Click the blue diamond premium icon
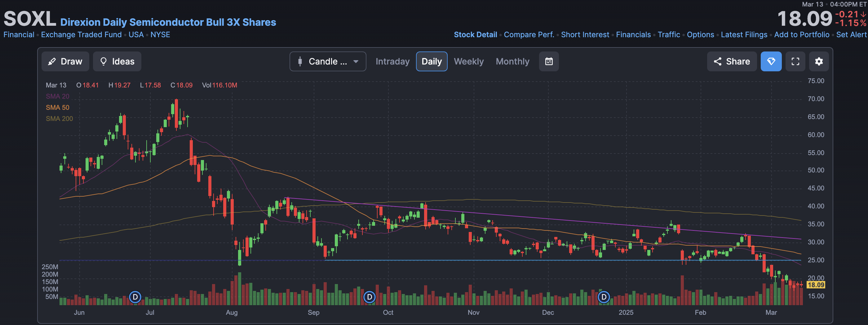868x325 pixels. pyautogui.click(x=771, y=61)
